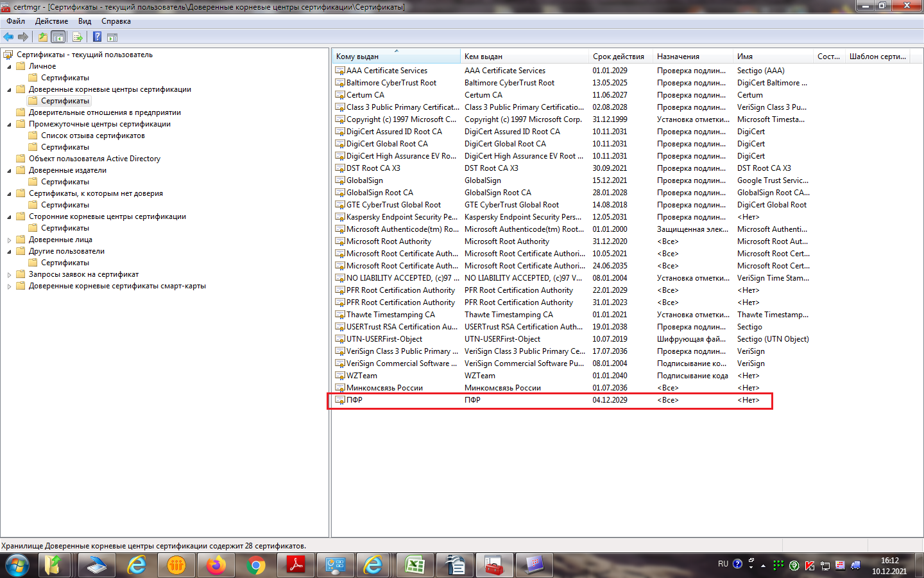Screen dimensions: 924x578
Task: Expand Запросы заявок на сертификат node
Action: 9,274
